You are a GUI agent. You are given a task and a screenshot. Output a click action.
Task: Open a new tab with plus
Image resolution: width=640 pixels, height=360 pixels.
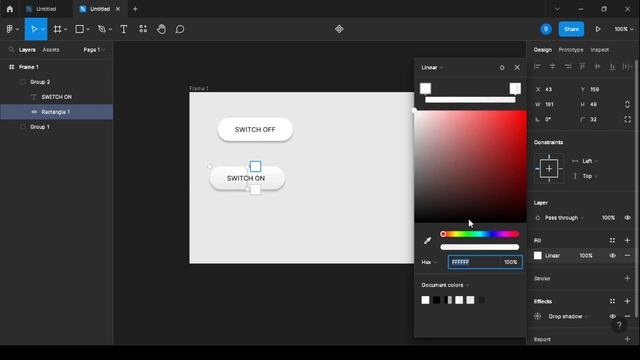pos(135,9)
